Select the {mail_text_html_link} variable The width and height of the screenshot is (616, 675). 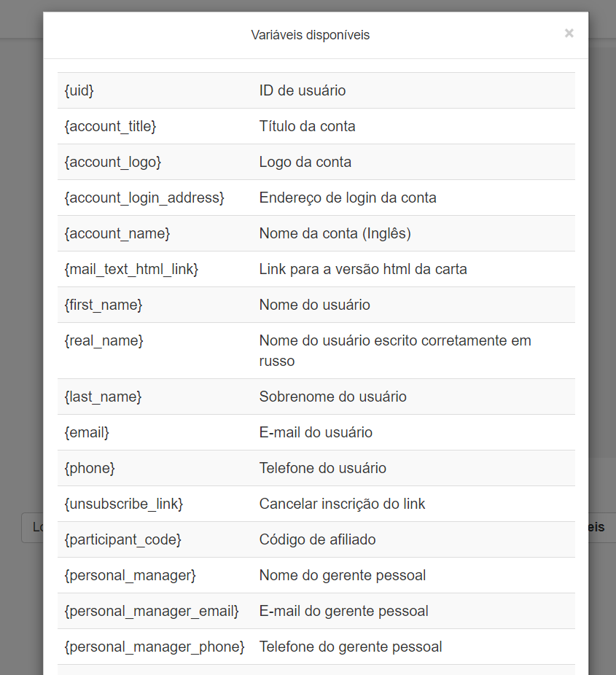coord(131,269)
